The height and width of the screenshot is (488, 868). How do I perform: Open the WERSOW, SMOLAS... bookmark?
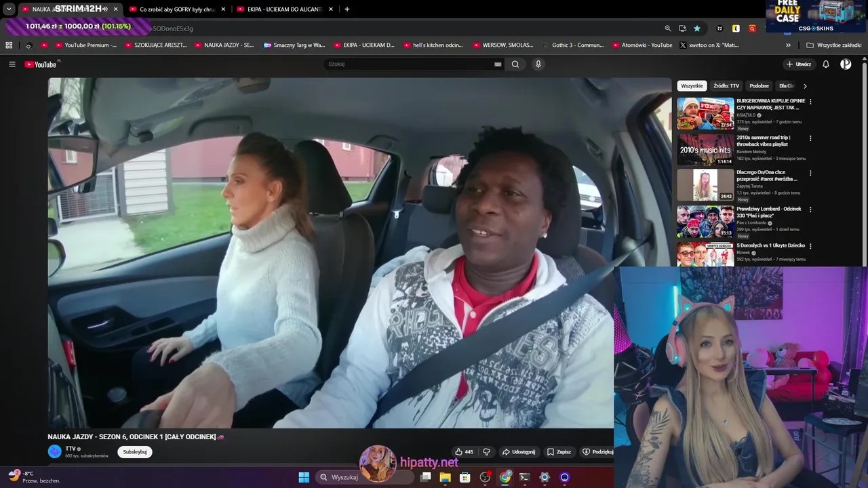click(x=502, y=45)
